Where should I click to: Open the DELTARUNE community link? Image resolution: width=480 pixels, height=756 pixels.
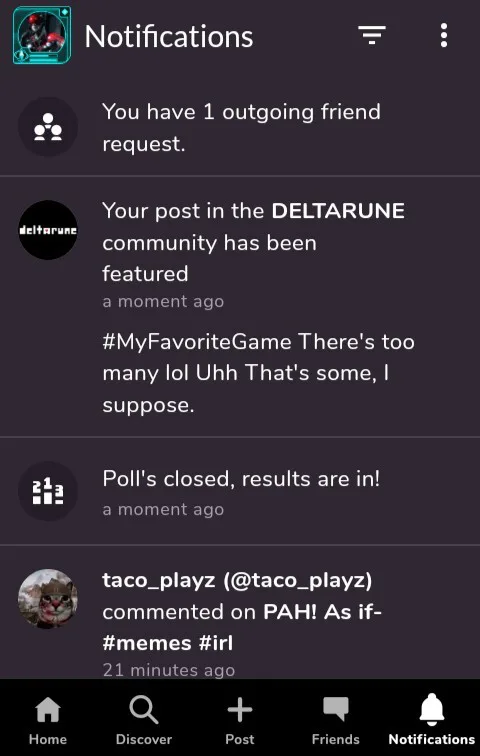338,211
